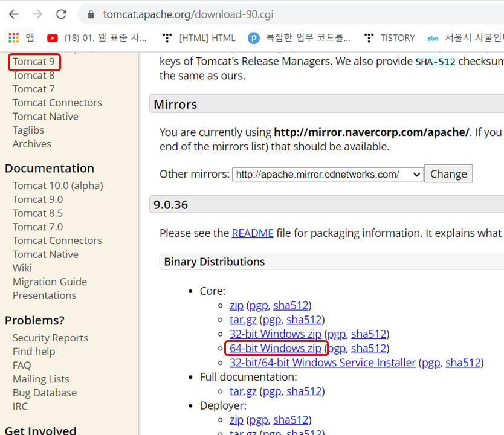Viewport: 504px width, 435px height.
Task: Open the README link
Action: [253, 233]
